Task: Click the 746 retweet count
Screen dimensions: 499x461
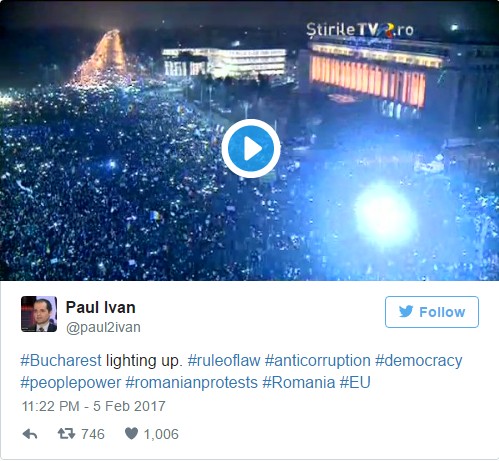Action: pos(93,434)
